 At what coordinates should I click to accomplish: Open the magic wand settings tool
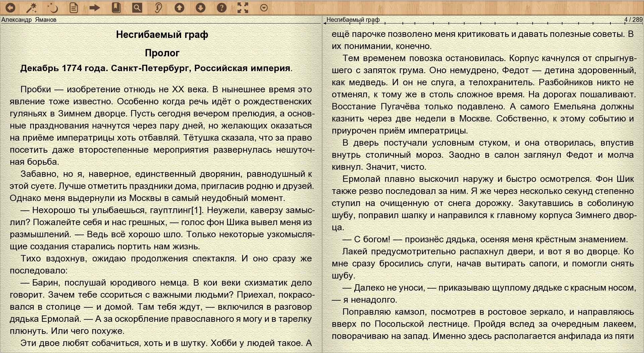click(32, 8)
